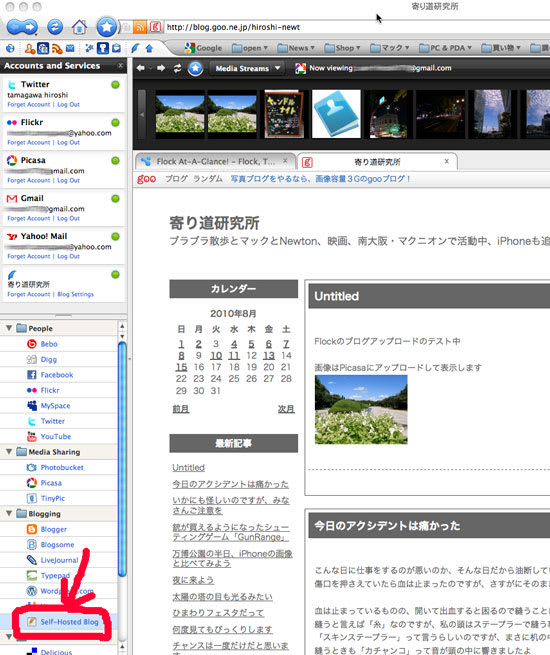This screenshot has height=655, width=550.
Task: Open the Shop bookmarks folder dropdown
Action: [343, 48]
